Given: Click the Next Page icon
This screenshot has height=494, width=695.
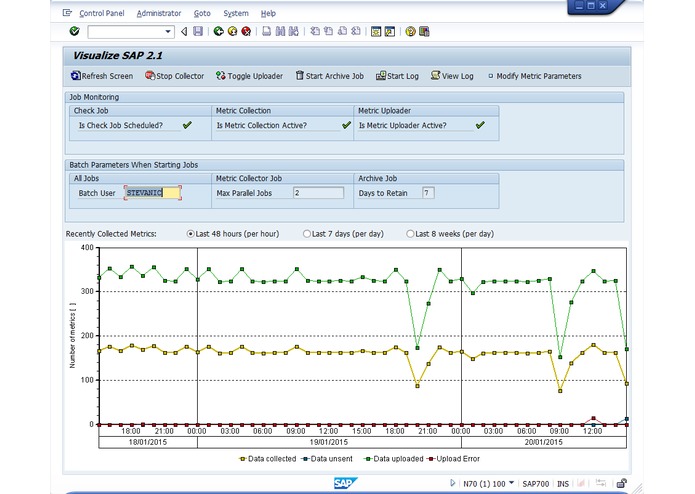Looking at the screenshot, I should (x=342, y=31).
